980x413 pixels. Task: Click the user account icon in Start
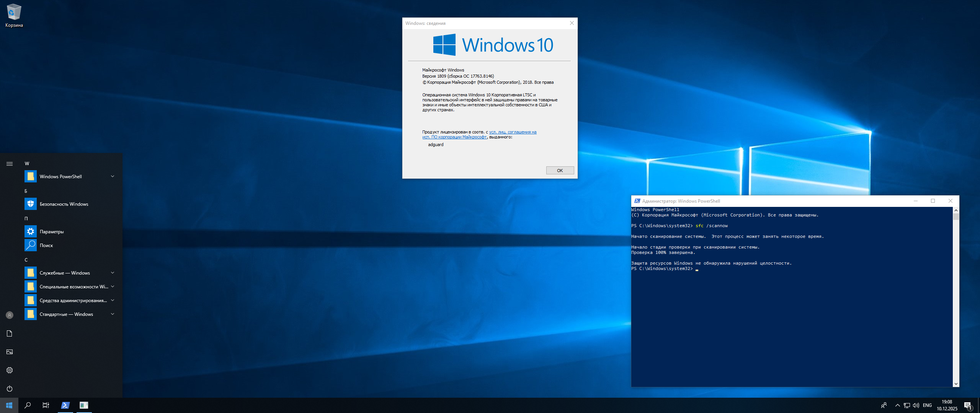click(x=10, y=315)
